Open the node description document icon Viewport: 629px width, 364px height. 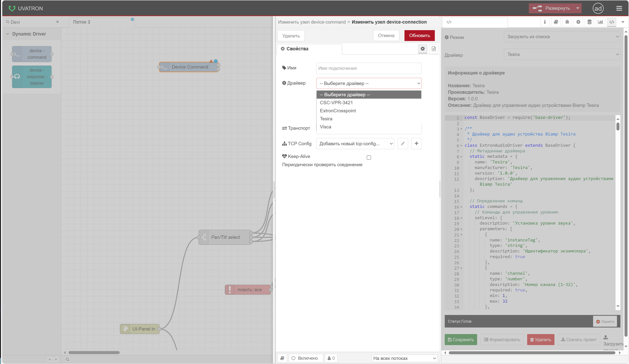click(434, 49)
